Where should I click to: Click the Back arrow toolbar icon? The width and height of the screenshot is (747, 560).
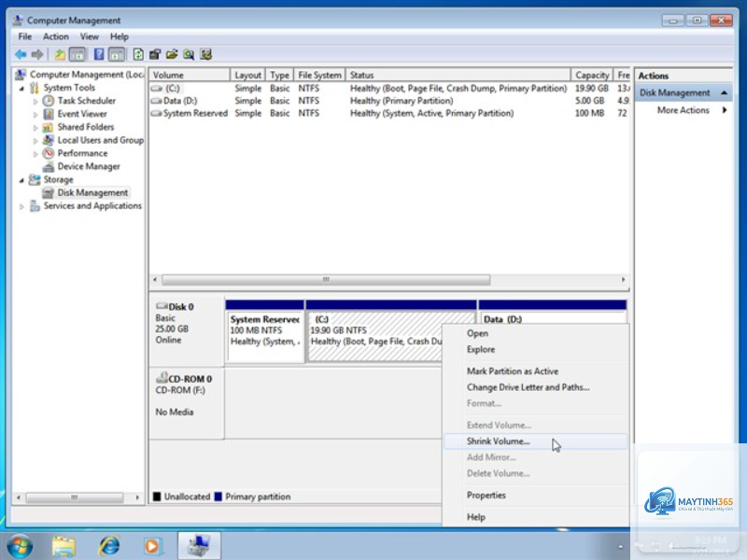pos(21,54)
